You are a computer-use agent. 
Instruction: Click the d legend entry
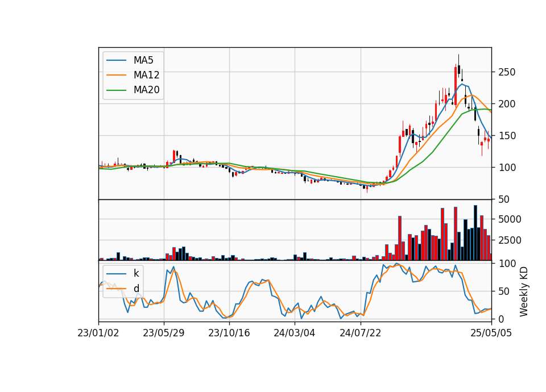(x=136, y=289)
